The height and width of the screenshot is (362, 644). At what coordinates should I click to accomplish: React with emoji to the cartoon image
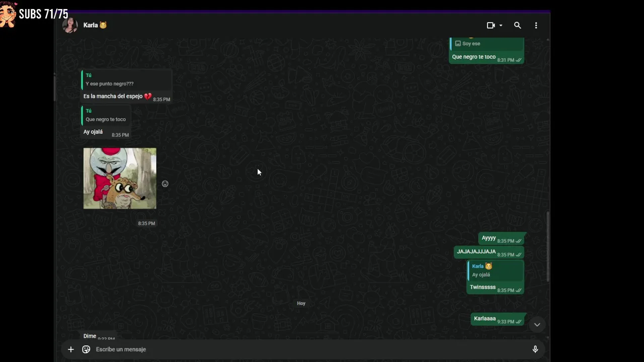pos(165,184)
